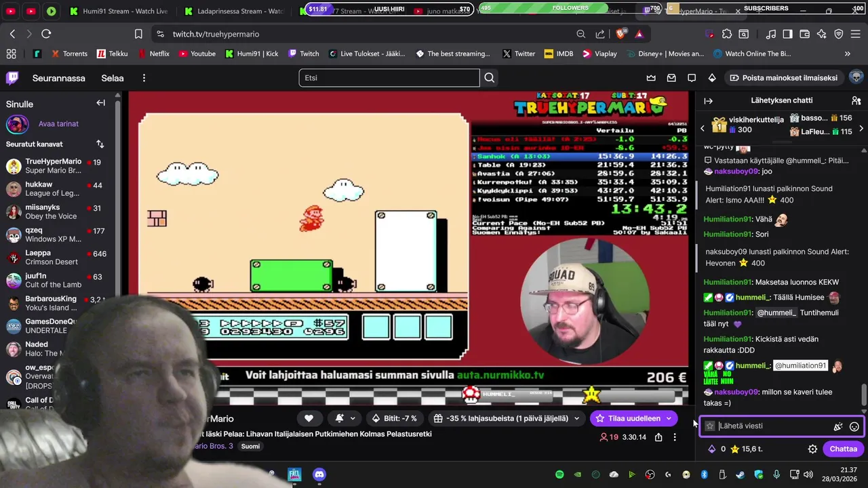The image size is (868, 488).
Task: Open the Youtube bookmark
Action: click(197, 54)
